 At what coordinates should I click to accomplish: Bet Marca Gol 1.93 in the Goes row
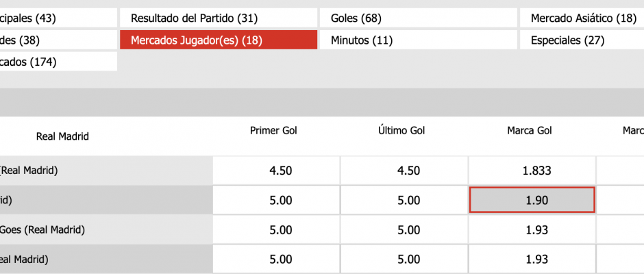click(532, 230)
